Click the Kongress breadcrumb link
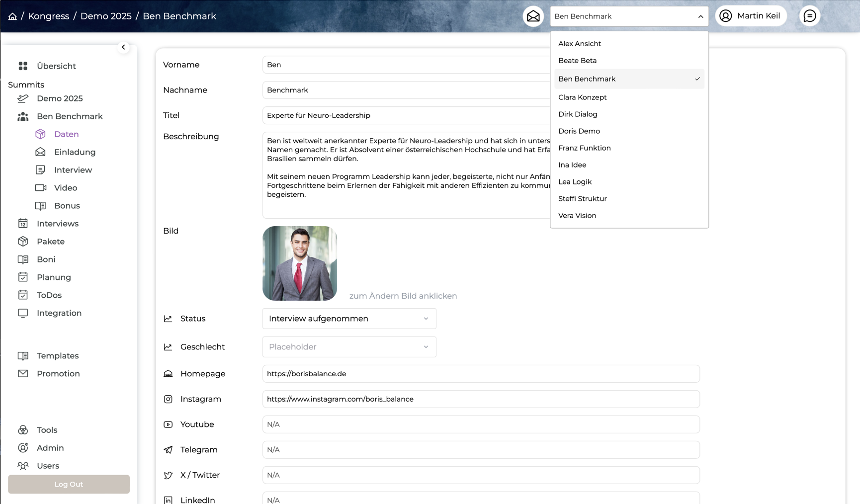860x504 pixels. (48, 16)
